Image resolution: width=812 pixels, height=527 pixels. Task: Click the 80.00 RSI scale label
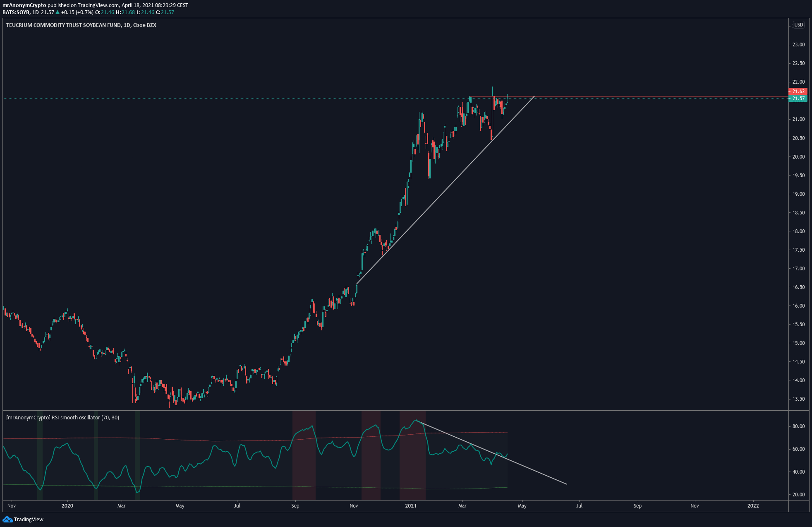[798, 426]
